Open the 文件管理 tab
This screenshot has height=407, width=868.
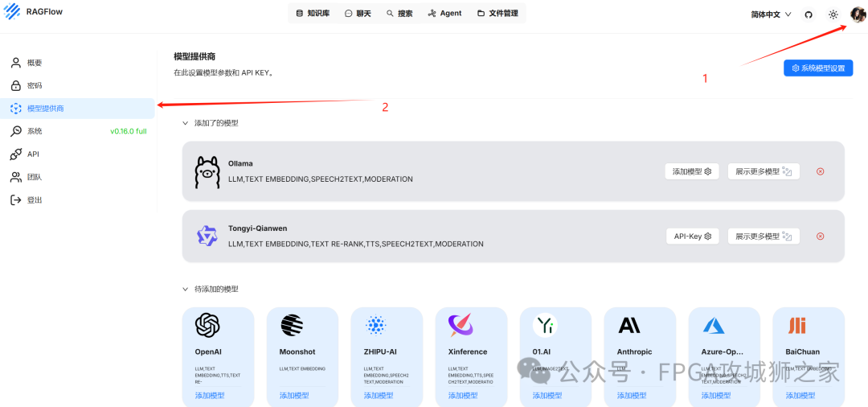click(x=497, y=14)
